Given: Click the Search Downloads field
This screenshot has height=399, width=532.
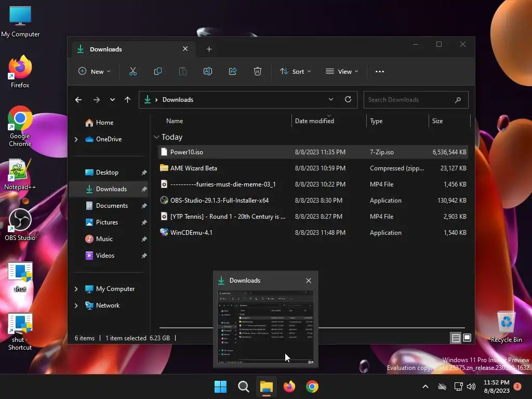Looking at the screenshot, I should tap(416, 100).
